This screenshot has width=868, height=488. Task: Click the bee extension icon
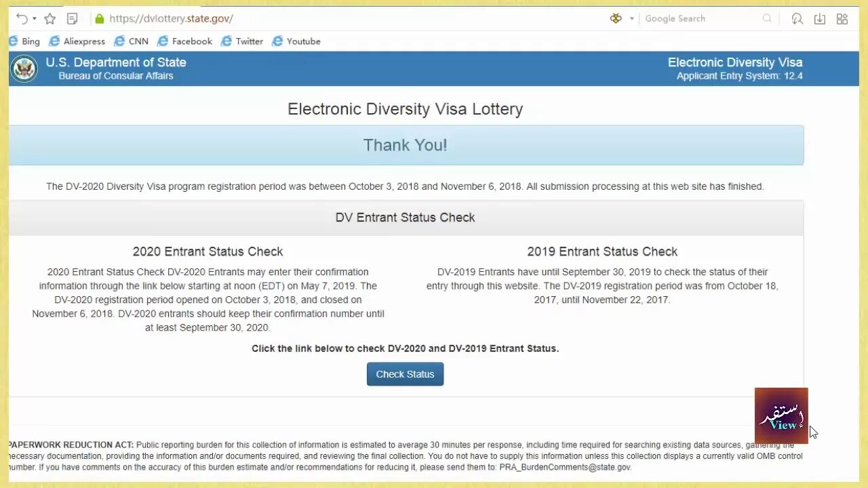pyautogui.click(x=616, y=18)
